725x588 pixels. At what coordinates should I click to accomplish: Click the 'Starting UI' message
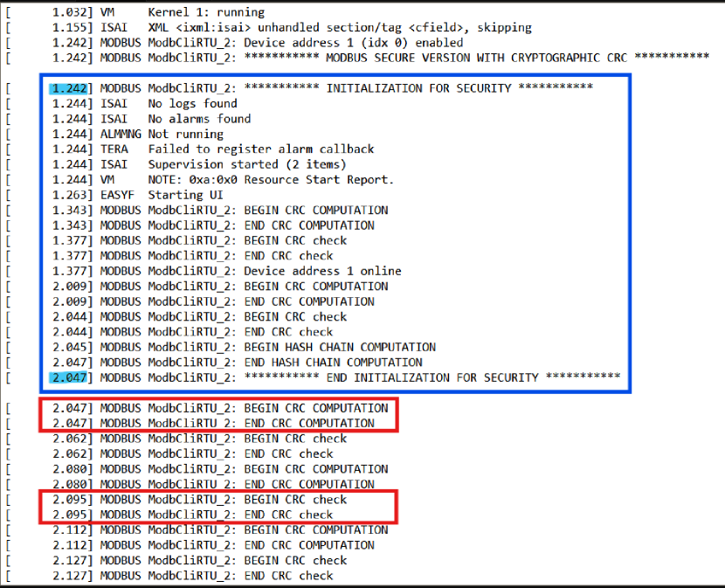click(x=185, y=195)
